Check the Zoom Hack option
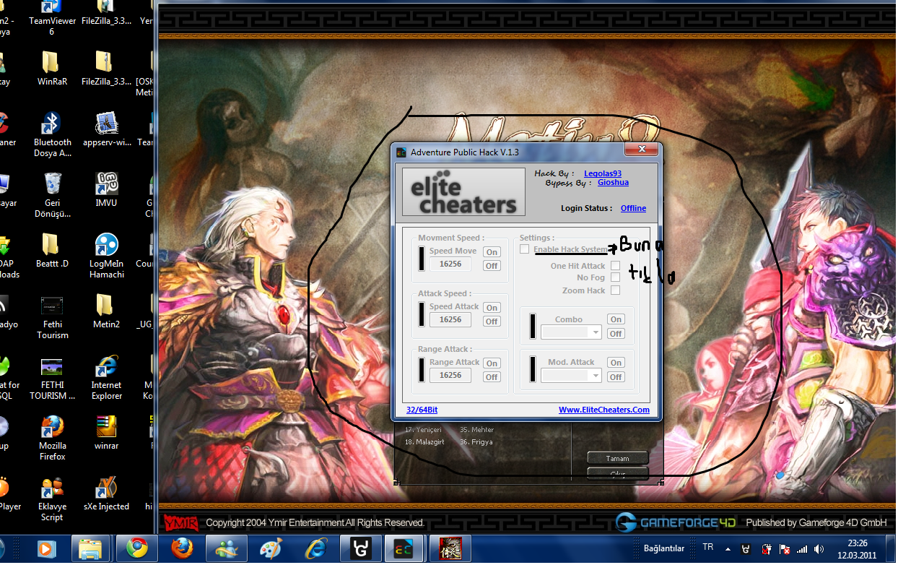 click(x=615, y=290)
